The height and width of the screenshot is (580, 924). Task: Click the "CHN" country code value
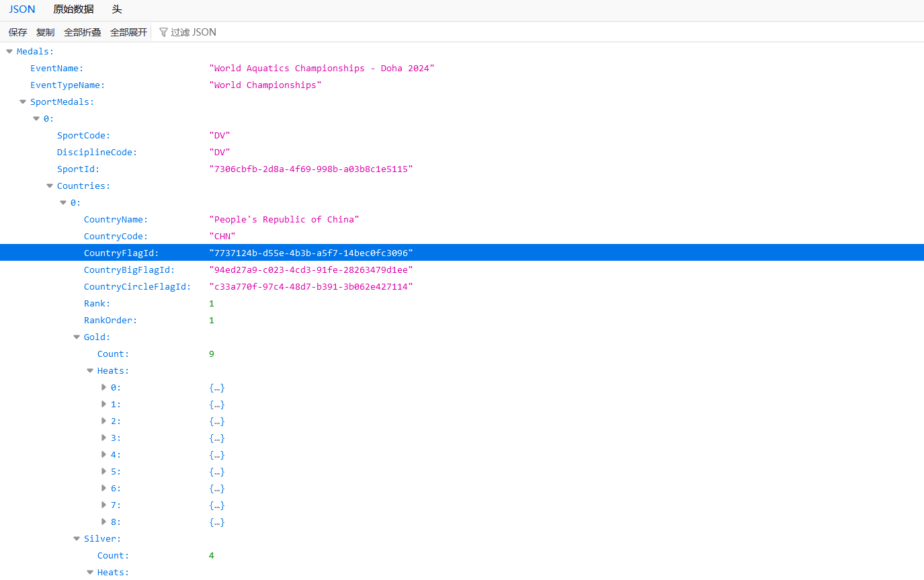pyautogui.click(x=222, y=237)
